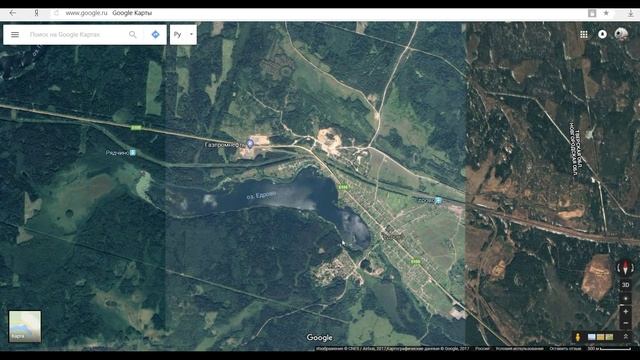Open the third imagery thumbnail
The height and width of the screenshot is (360, 640).
click(x=609, y=337)
